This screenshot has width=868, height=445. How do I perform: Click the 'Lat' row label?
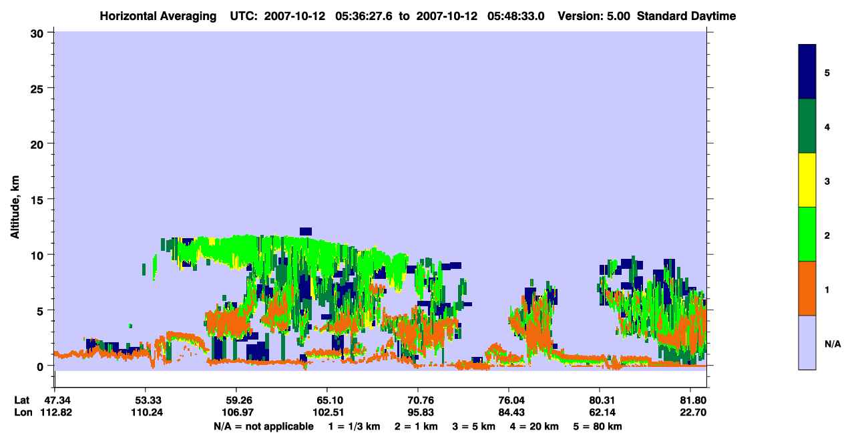coord(22,400)
